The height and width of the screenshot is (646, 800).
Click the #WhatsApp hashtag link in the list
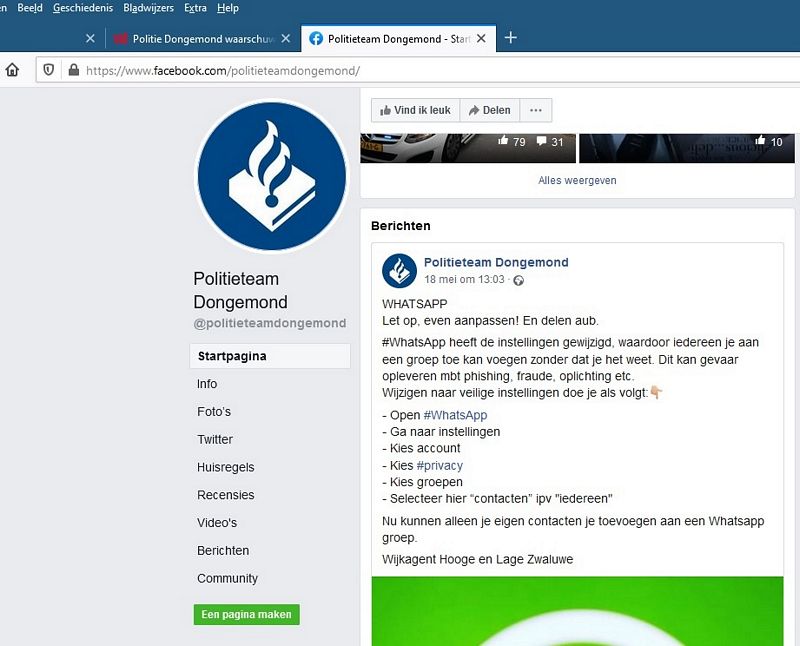[x=455, y=415]
